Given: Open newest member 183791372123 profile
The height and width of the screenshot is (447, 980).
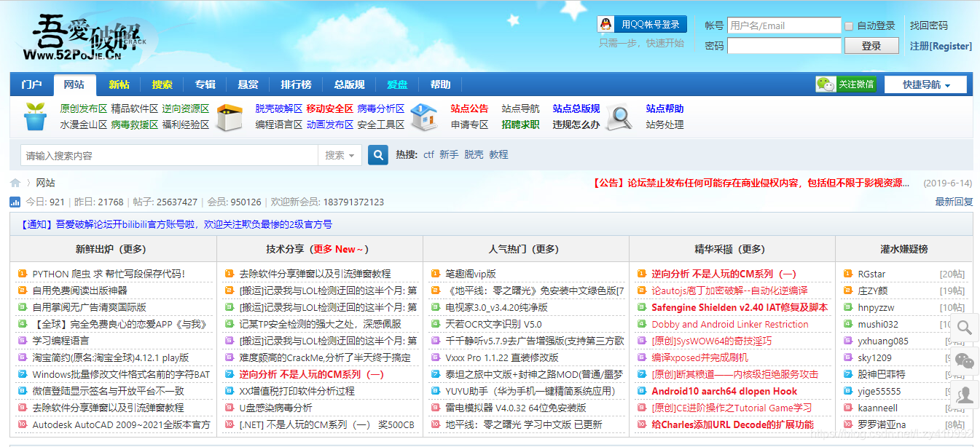Looking at the screenshot, I should pyautogui.click(x=353, y=202).
